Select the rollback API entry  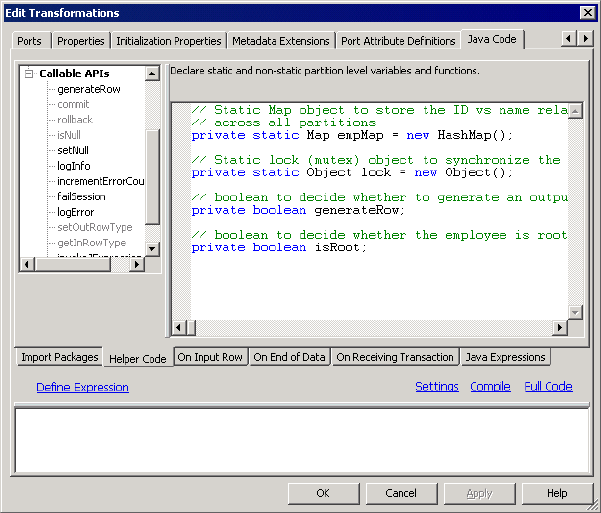(75, 120)
